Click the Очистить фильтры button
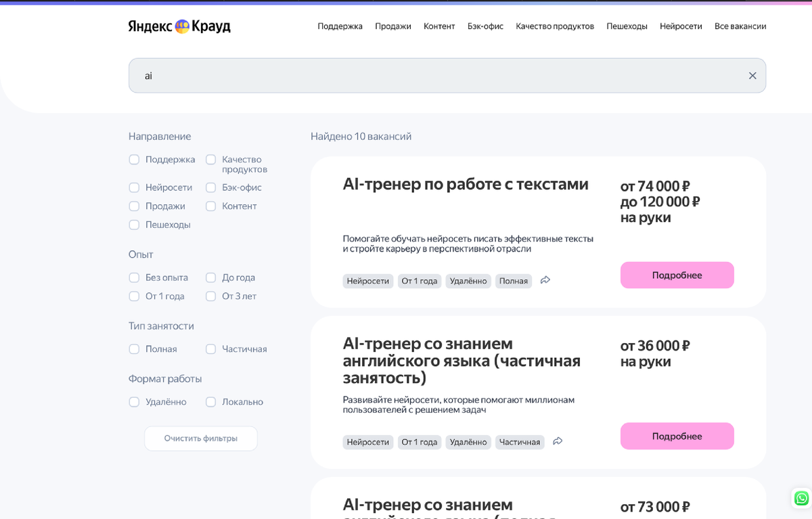Viewport: 812px width, 519px height. pyautogui.click(x=200, y=438)
